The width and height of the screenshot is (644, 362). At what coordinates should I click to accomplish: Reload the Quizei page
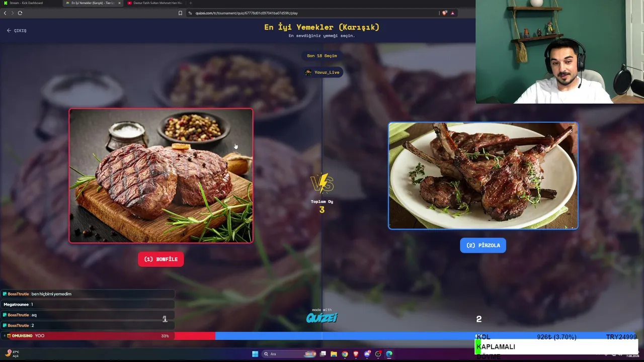click(20, 13)
